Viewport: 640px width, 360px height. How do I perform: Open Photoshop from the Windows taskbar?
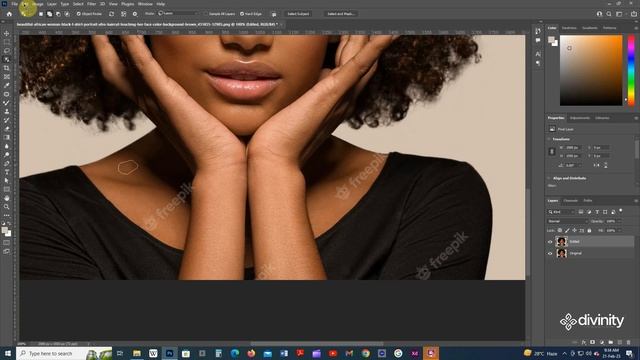169,353
